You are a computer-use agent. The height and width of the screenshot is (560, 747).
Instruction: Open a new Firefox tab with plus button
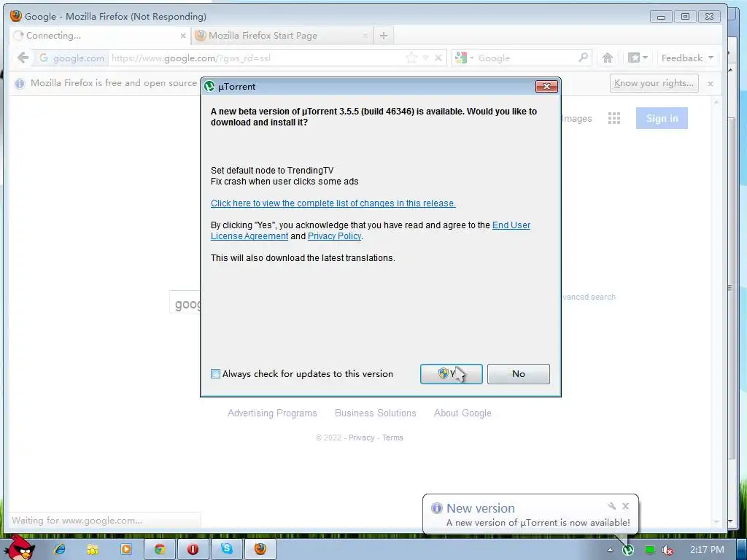pyautogui.click(x=384, y=36)
